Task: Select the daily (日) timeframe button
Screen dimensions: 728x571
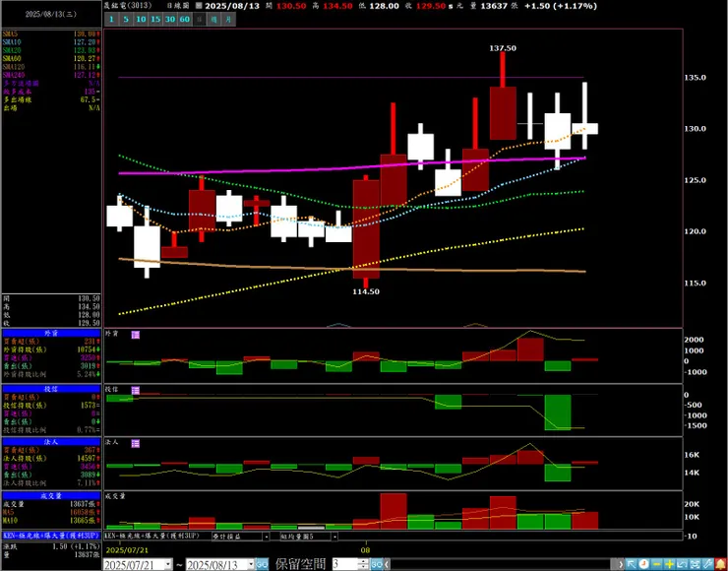Action: click(199, 20)
